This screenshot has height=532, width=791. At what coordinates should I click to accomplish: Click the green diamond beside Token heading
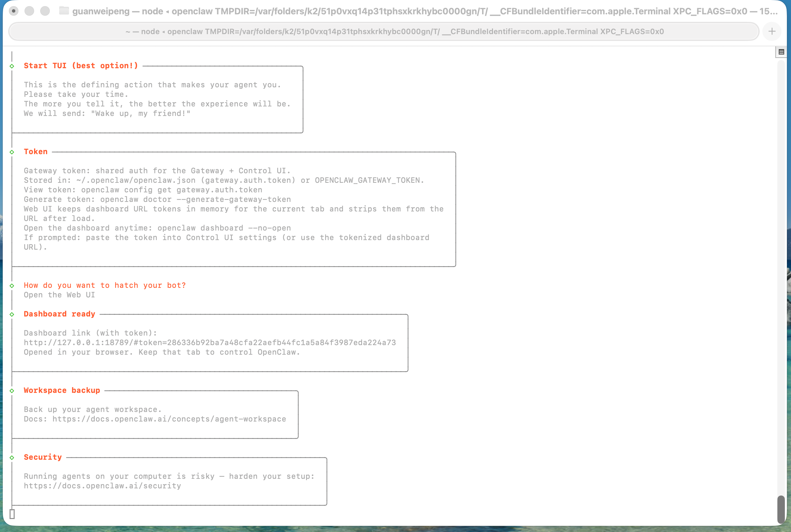12,152
